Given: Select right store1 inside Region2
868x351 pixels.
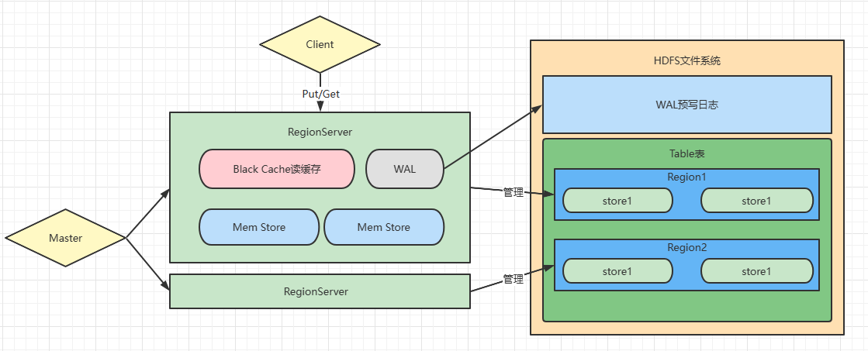Looking at the screenshot, I should 757,271.
